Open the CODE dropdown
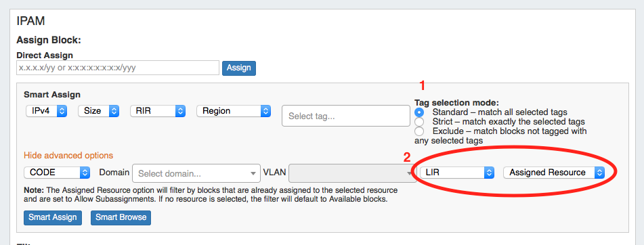This screenshot has height=245, width=644. 57,173
